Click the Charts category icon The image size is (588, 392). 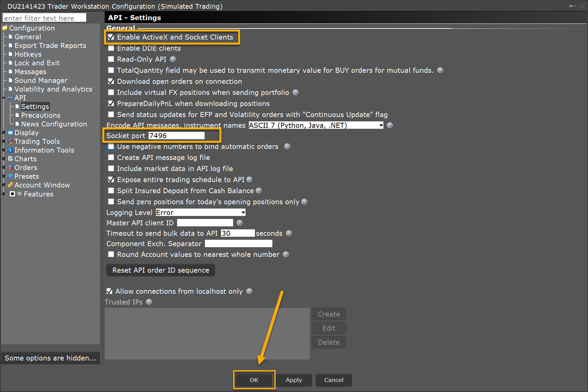click(10, 159)
